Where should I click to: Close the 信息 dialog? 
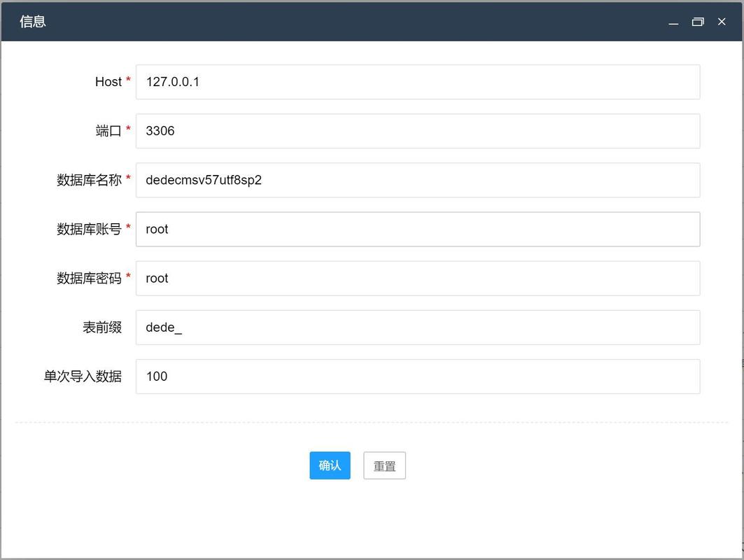(722, 22)
